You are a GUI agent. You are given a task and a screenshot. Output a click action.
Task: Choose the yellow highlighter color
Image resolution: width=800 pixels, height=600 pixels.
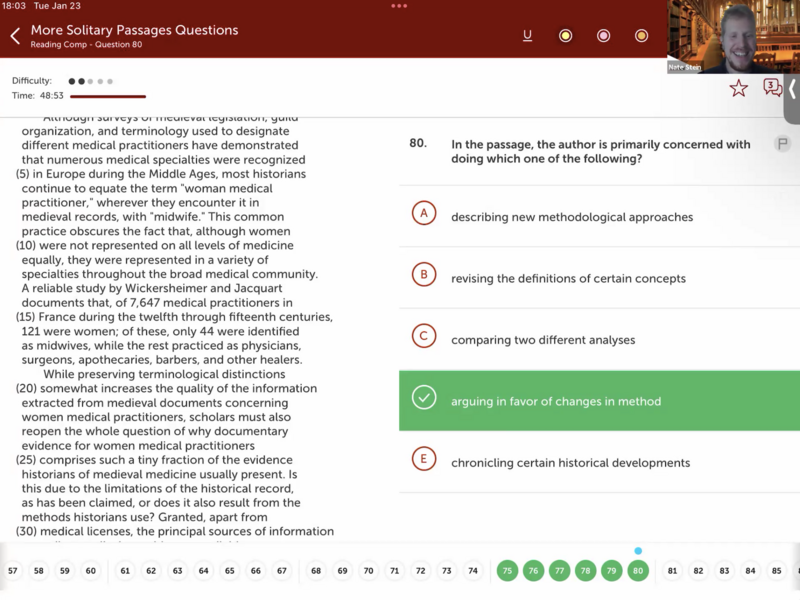click(565, 36)
